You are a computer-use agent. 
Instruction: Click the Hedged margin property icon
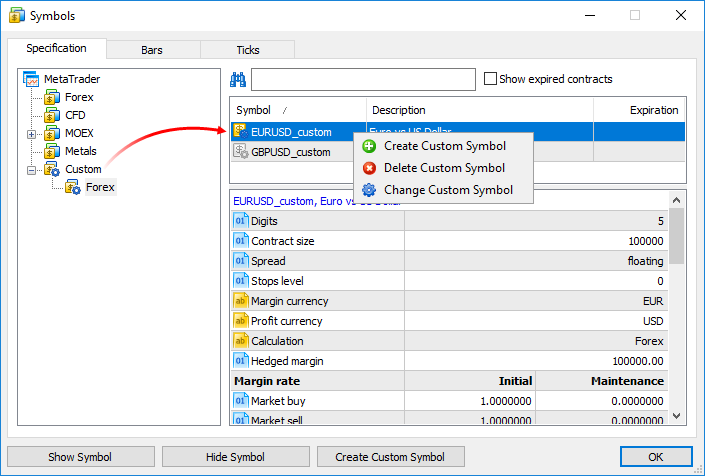point(241,361)
